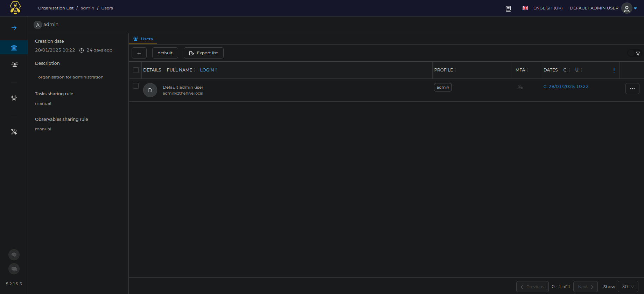The height and width of the screenshot is (294, 644).
Task: Open the DEFAULT ADMIN USER menu label
Action: tap(594, 8)
